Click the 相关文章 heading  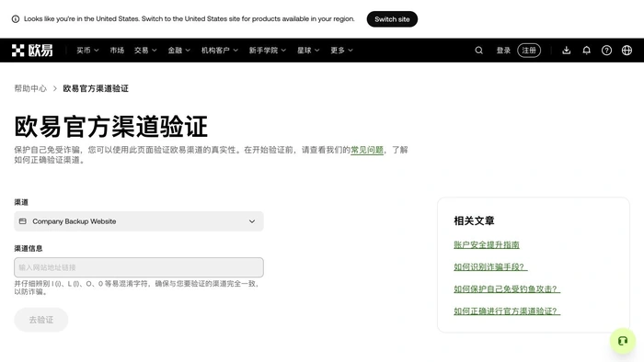point(474,221)
